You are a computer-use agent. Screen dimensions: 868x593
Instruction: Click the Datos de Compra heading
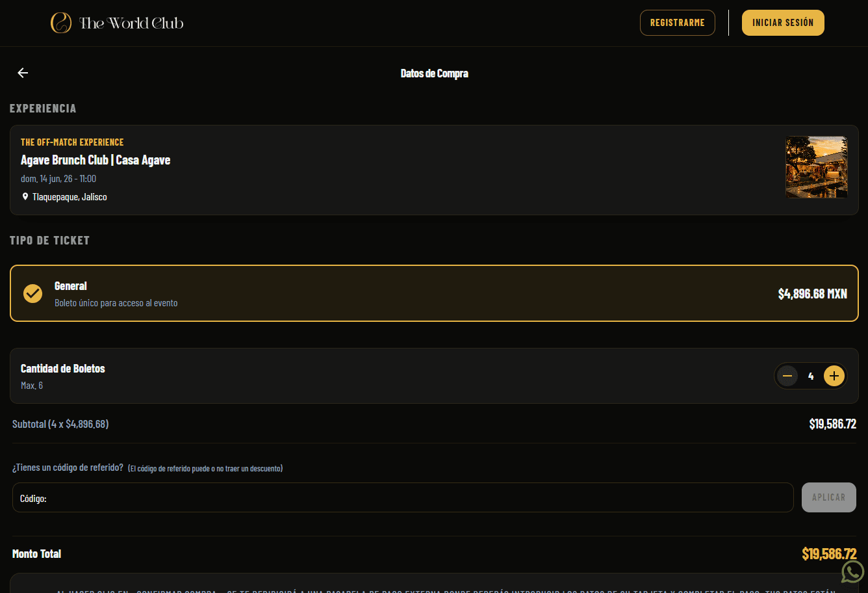pyautogui.click(x=434, y=73)
